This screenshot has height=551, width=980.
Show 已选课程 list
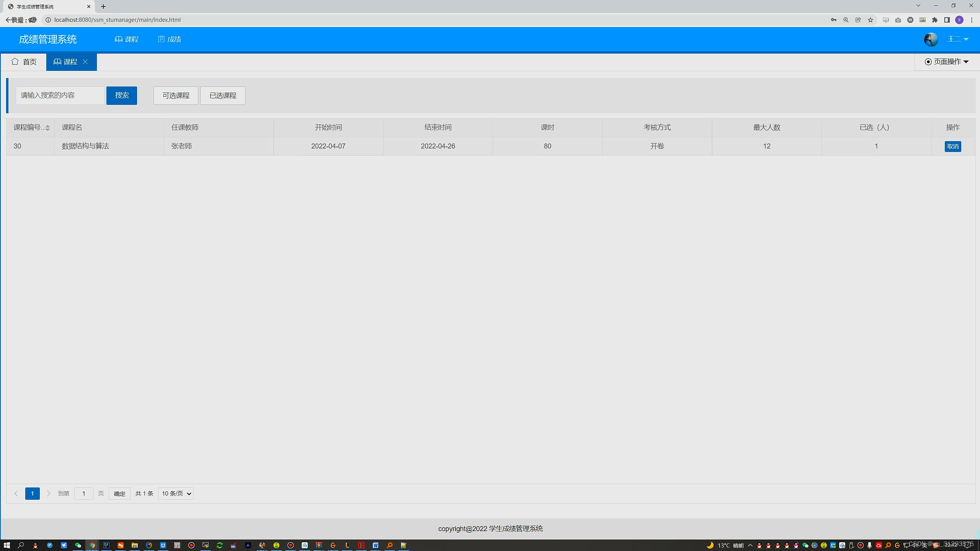pos(223,96)
